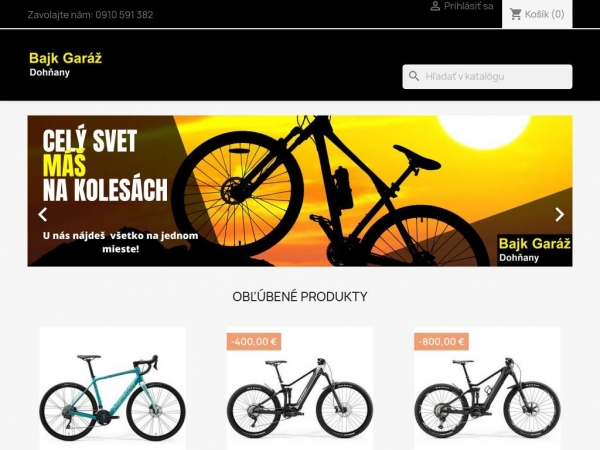Open the Prihlásiť sa login link
Image resolution: width=600 pixels, height=450 pixels.
[462, 6]
